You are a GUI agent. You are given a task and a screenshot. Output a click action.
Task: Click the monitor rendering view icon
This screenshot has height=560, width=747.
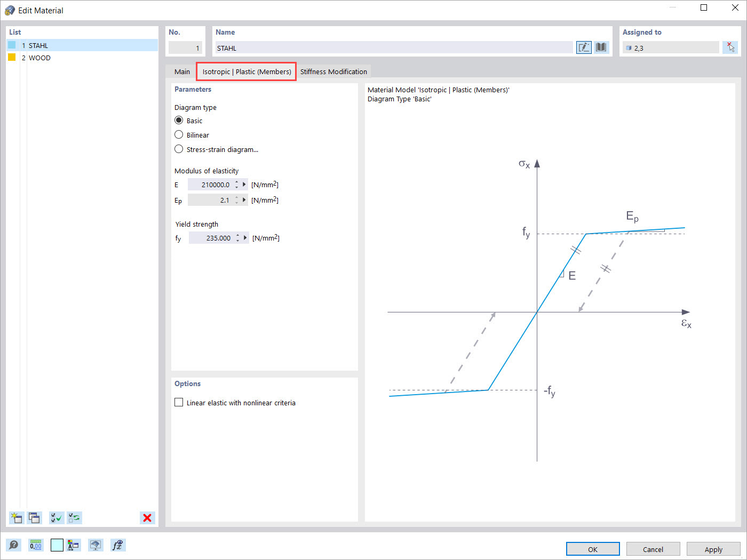(96, 545)
